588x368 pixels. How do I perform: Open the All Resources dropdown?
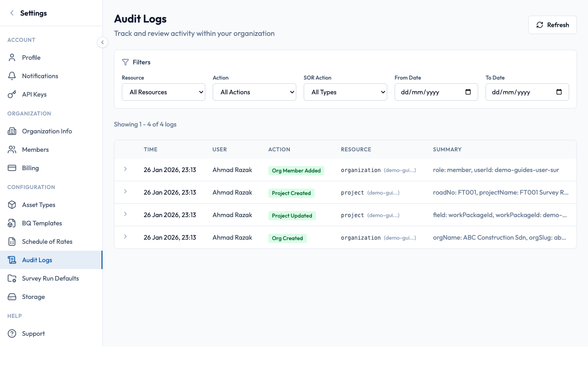[163, 92]
